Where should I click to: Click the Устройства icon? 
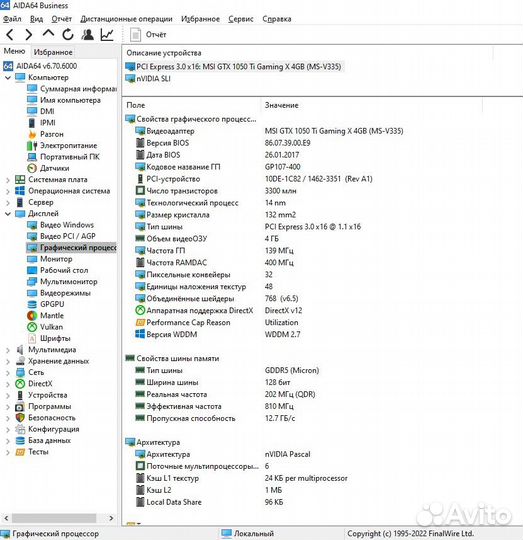pos(20,395)
